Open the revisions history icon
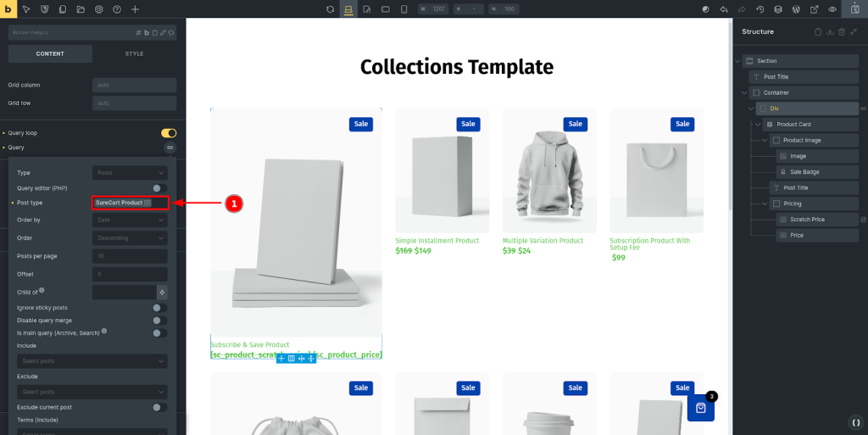Viewport: 868px width, 435px height. [x=759, y=8]
